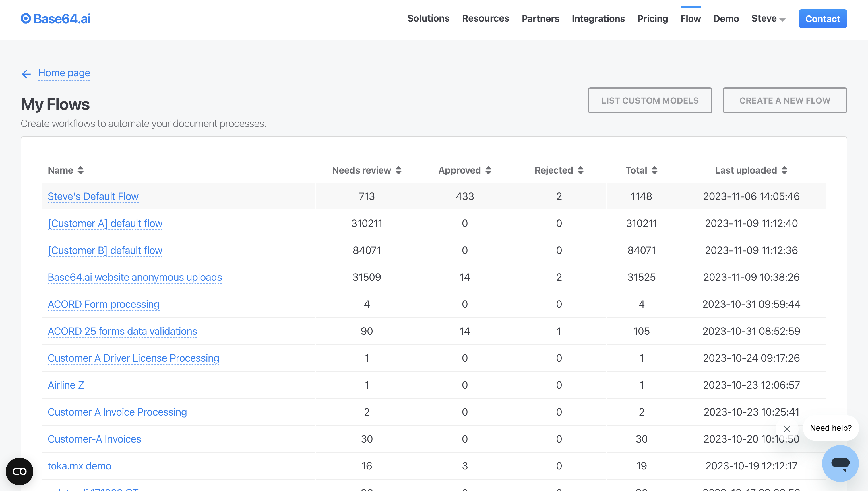Click the back arrow beside Home page
Image resolution: width=868 pixels, height=491 pixels.
pos(26,74)
